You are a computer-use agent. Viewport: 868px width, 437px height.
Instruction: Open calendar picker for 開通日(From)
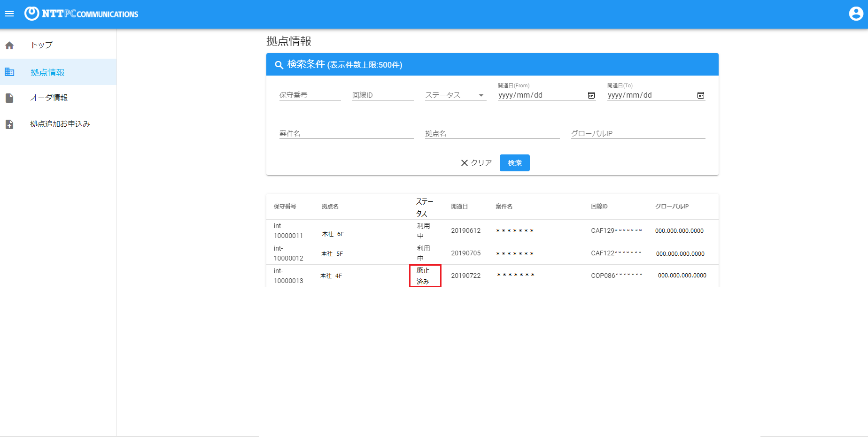[591, 95]
